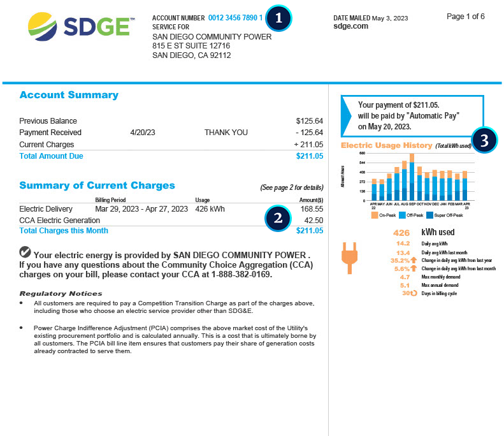Click callout marker number 1
This screenshot has width=504, height=436.
(278, 18)
